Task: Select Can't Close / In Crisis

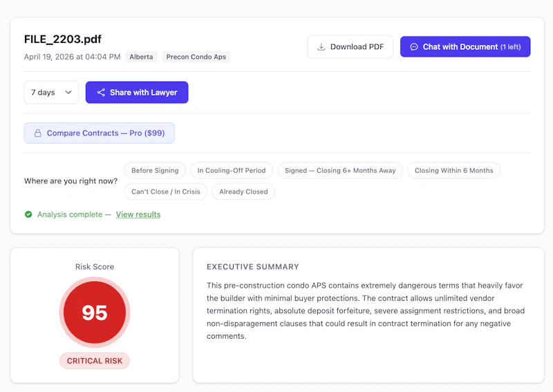Action: [166, 192]
